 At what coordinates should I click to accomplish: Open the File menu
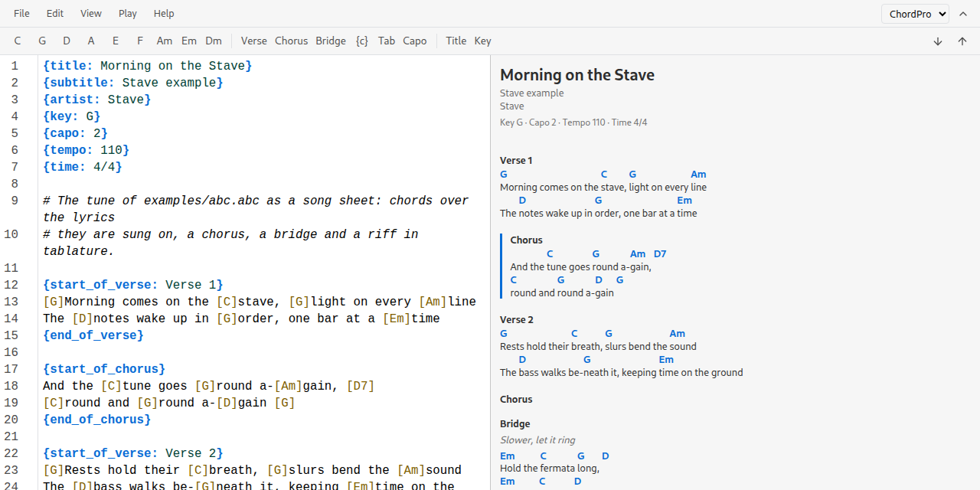tap(22, 14)
